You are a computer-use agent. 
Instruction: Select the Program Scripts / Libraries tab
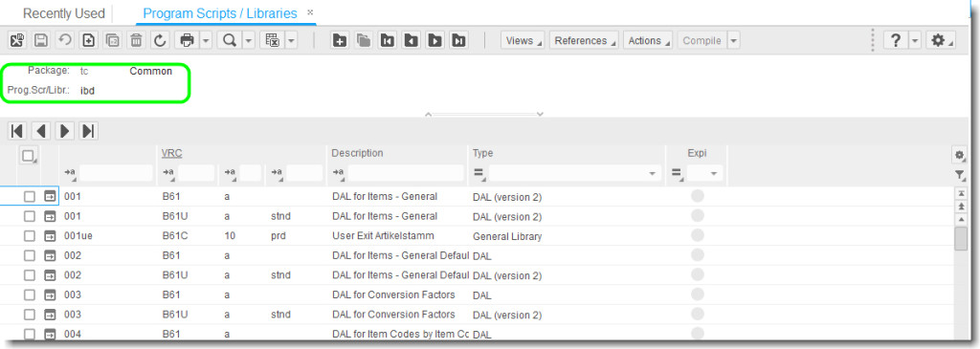220,13
